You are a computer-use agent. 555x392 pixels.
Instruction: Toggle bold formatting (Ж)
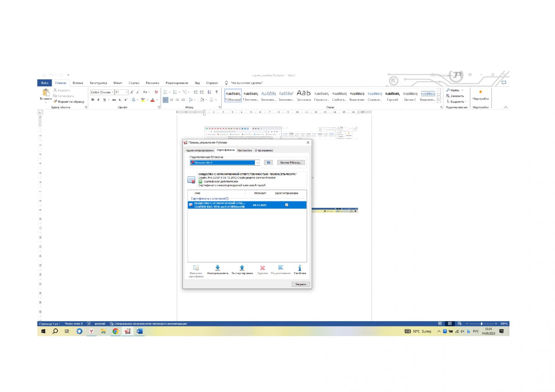click(92, 100)
